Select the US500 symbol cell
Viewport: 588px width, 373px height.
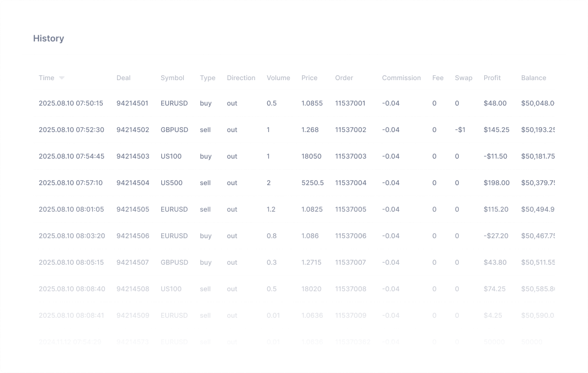tap(172, 183)
